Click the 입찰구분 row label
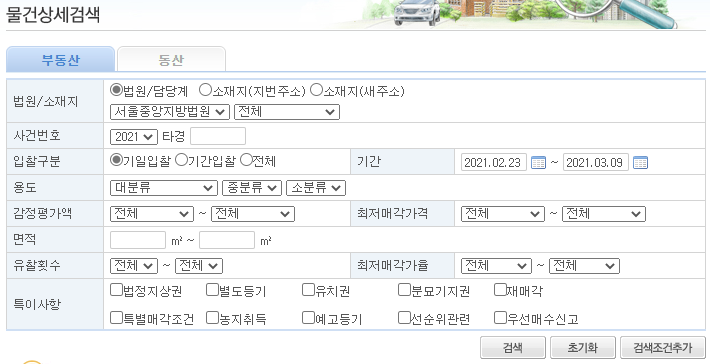Screen dimensions: 710x364 pos(37,161)
